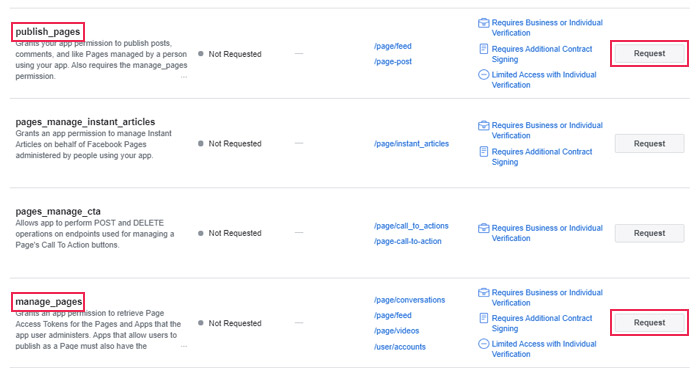Open the /page/instant_articles endpoint link
Viewport: 700px width, 374px height.
click(412, 144)
